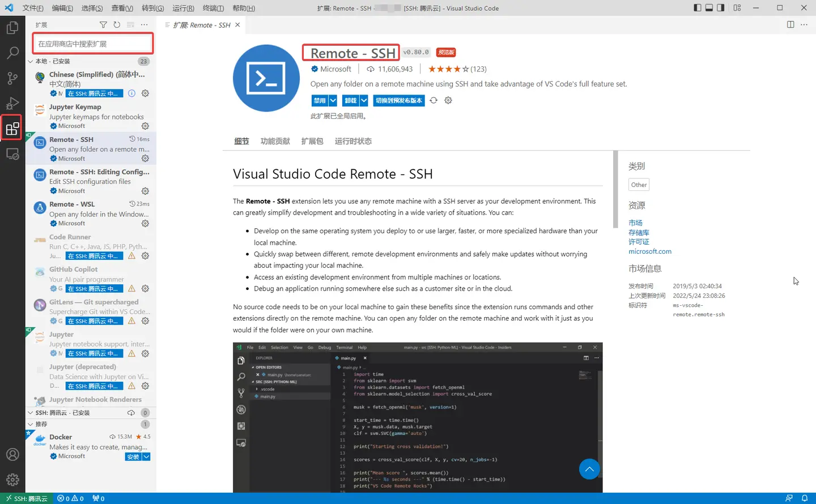The image size is (816, 504).
Task: Open the Remote Explorer icon in activity bar
Action: coord(12,153)
